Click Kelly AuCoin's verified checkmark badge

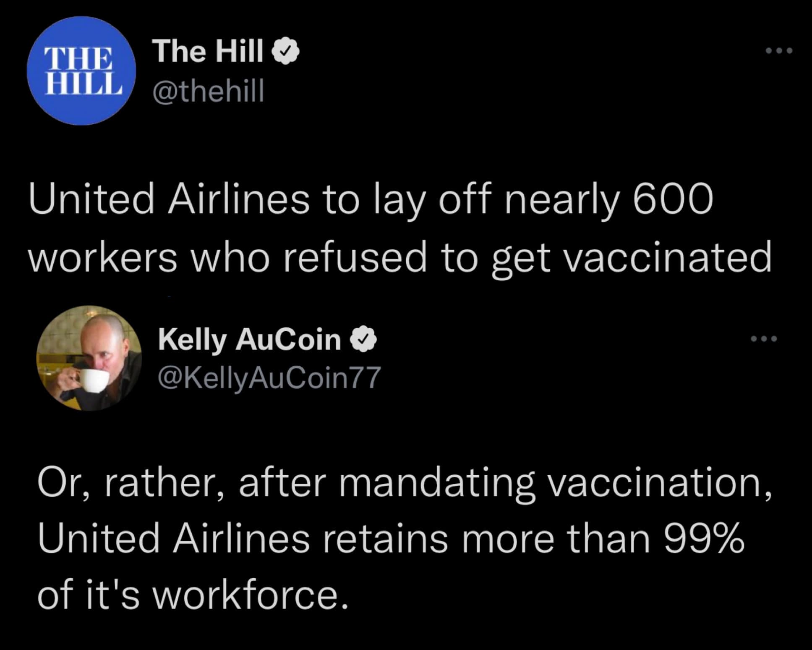363,340
